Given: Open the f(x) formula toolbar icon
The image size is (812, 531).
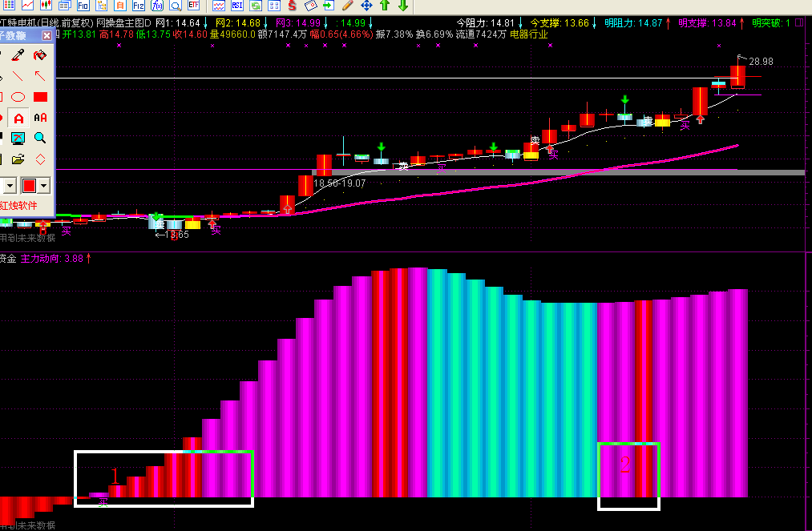Looking at the screenshot, I should (157, 6).
